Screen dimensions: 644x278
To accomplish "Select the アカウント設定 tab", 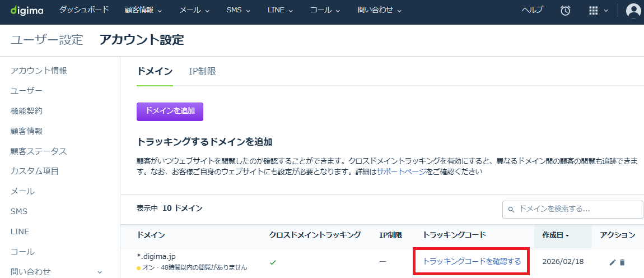I will pos(142,40).
